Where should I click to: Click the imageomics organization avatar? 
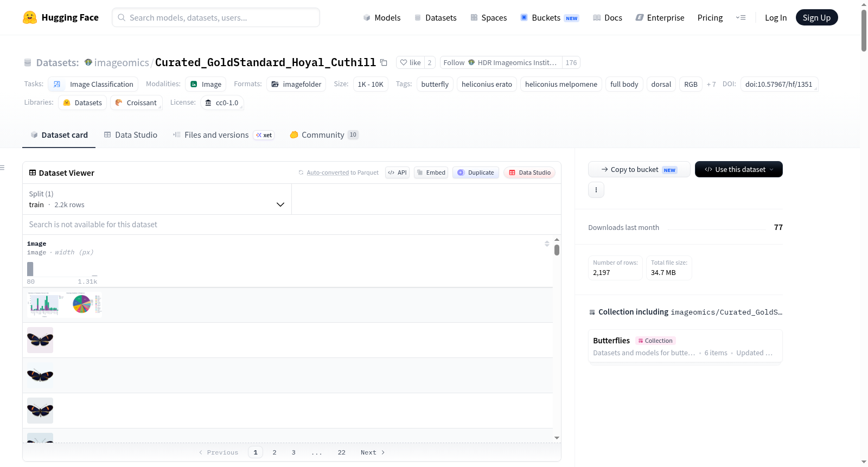click(x=88, y=62)
